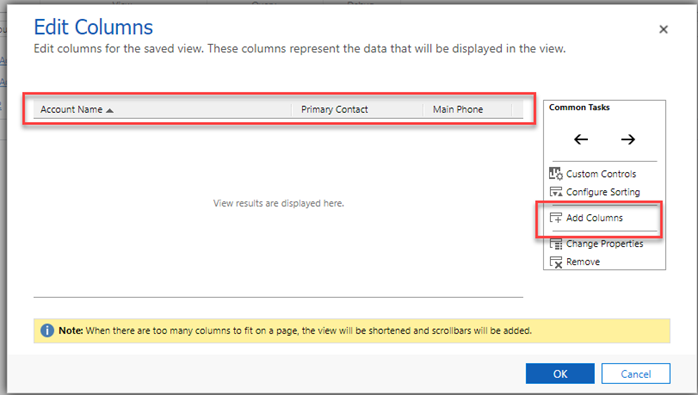Toggle sort arrow beside Account Name
The height and width of the screenshot is (395, 698).
click(110, 110)
